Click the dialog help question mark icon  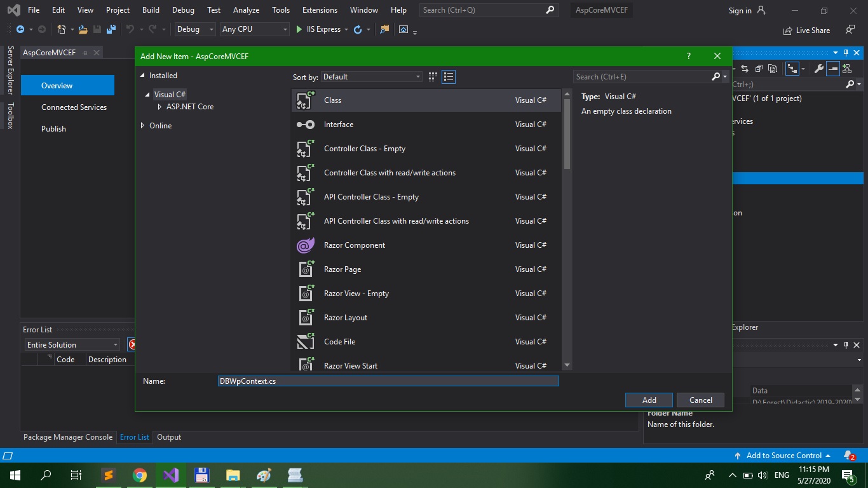coord(688,56)
